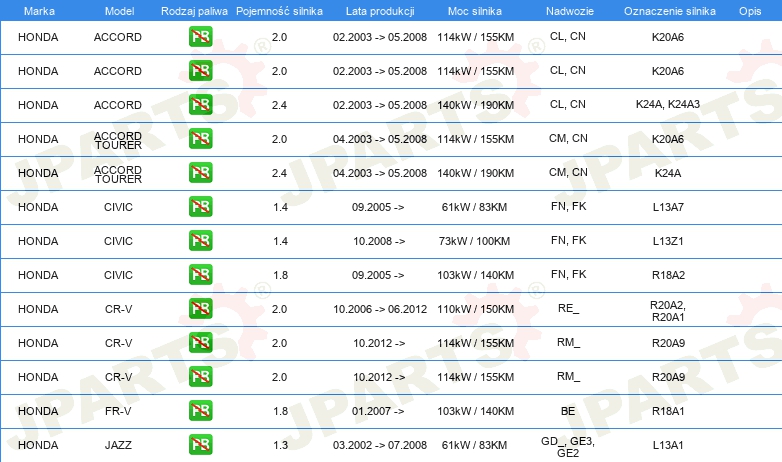
Task: Select the L13Z1 engine code cell
Action: [668, 241]
